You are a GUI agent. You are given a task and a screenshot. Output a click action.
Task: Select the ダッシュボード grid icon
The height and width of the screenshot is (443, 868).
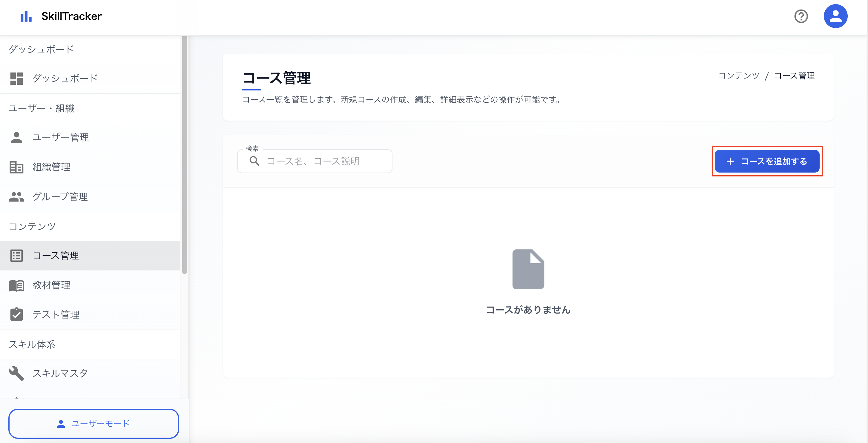click(16, 78)
